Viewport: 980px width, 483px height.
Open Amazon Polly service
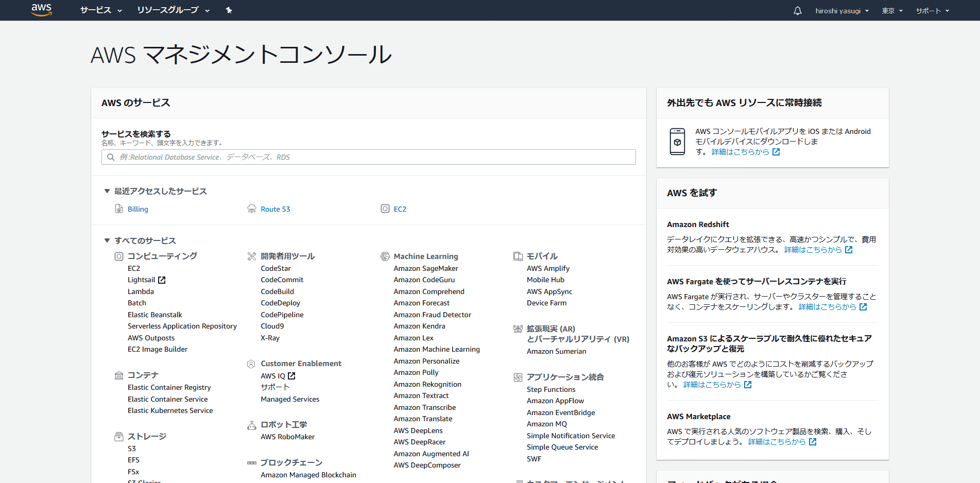point(416,372)
